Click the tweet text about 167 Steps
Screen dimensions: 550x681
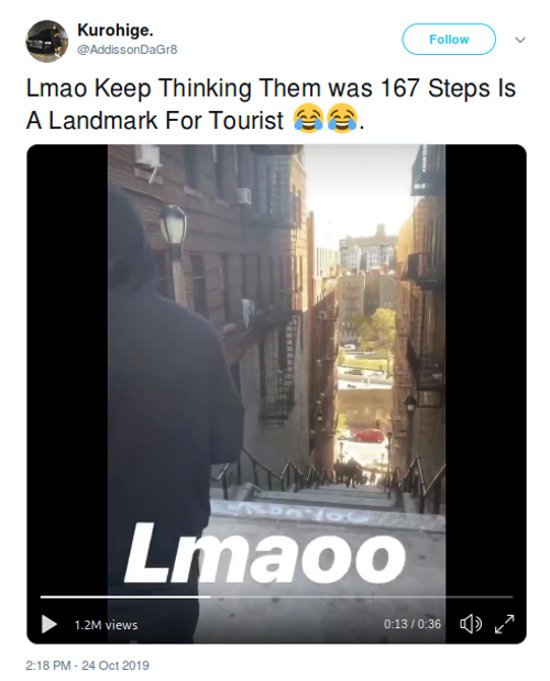click(271, 104)
